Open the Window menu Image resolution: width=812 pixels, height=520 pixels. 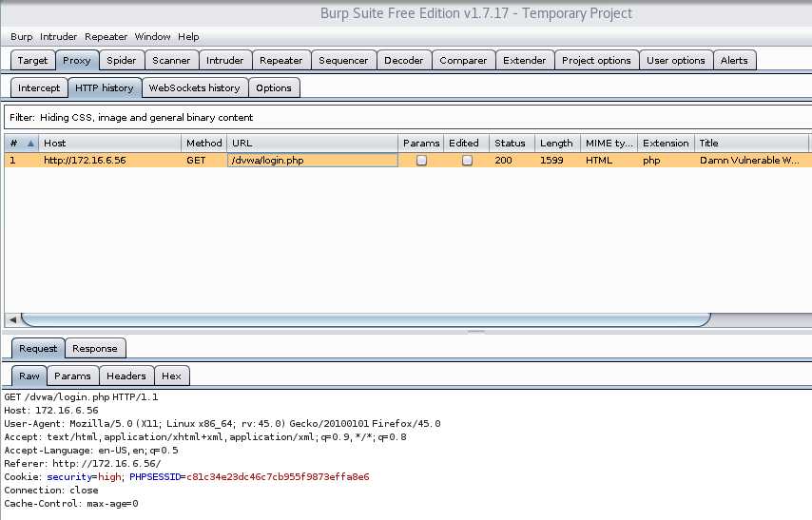(x=152, y=37)
